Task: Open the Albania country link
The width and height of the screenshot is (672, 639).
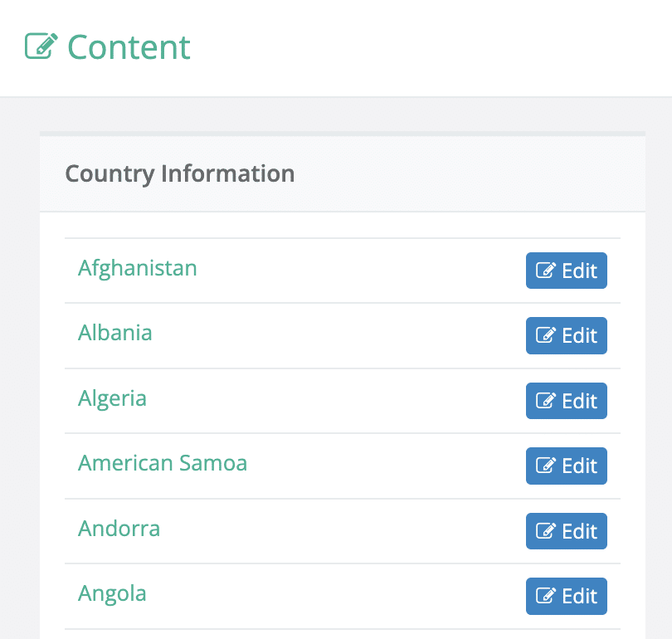Action: [x=114, y=333]
